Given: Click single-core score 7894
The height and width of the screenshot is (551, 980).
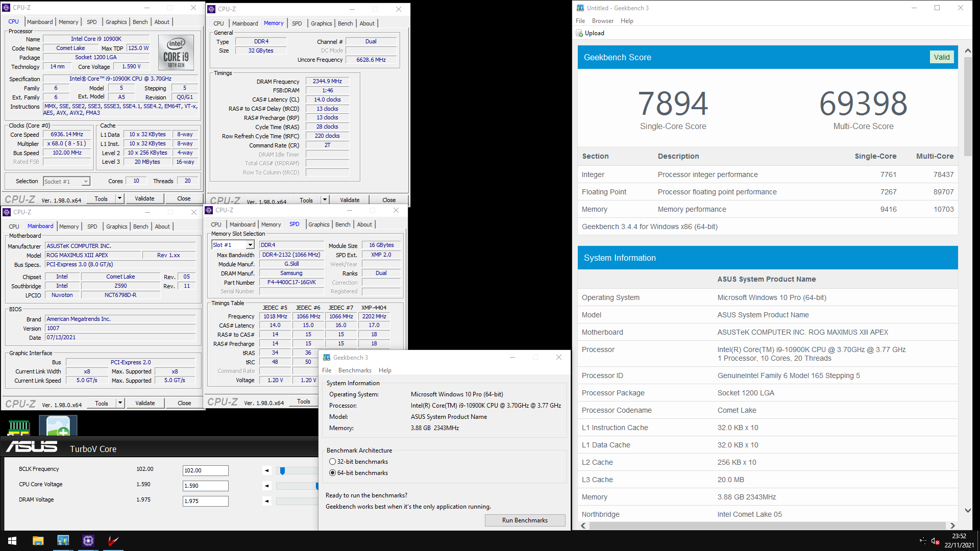Looking at the screenshot, I should click(673, 104).
